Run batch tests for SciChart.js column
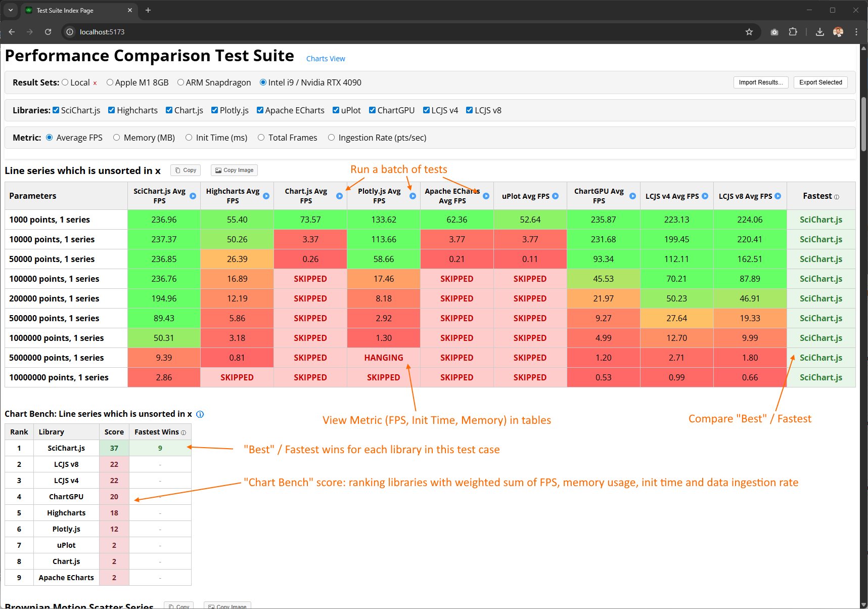The width and height of the screenshot is (868, 609). [193, 196]
